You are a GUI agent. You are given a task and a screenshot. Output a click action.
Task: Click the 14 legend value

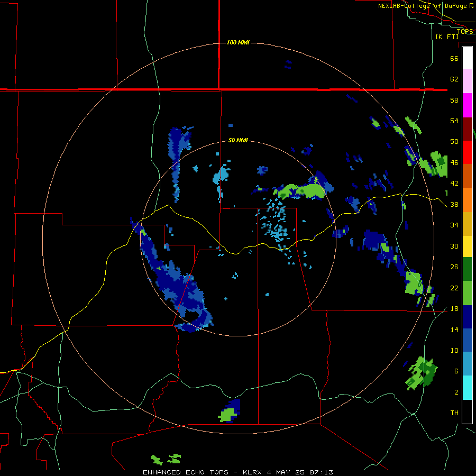click(x=454, y=329)
